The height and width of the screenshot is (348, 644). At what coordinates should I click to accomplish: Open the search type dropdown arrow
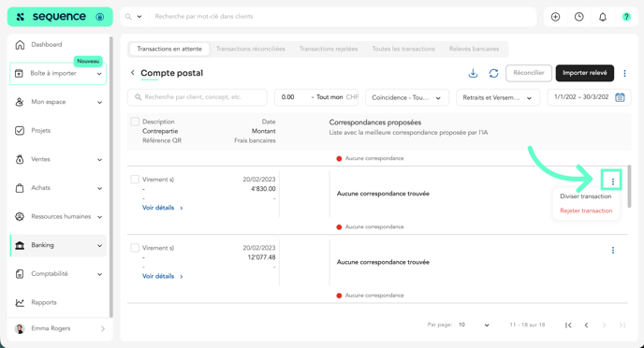pyautogui.click(x=139, y=17)
